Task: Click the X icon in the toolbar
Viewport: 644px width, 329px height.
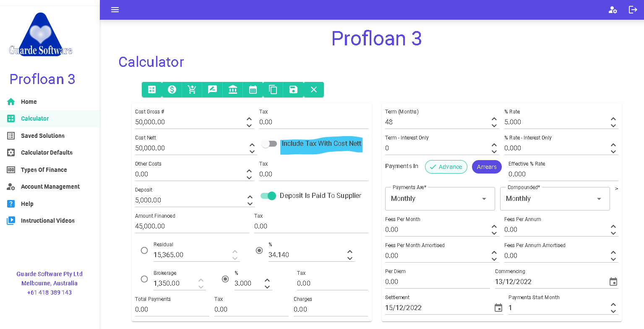Action: (313, 89)
